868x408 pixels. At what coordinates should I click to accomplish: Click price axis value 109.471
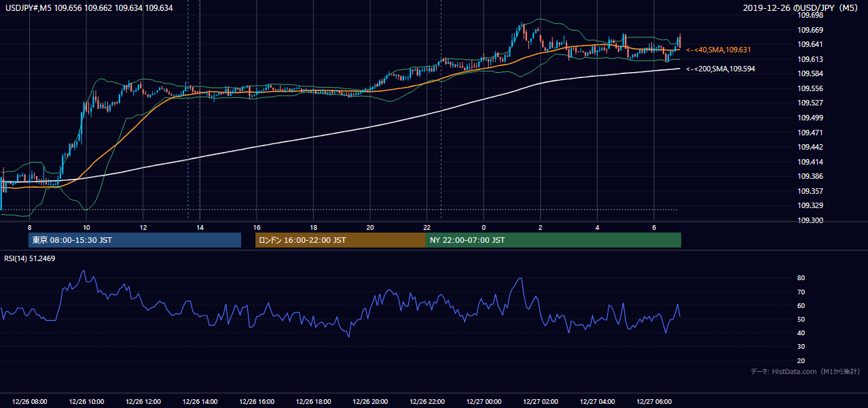810,133
